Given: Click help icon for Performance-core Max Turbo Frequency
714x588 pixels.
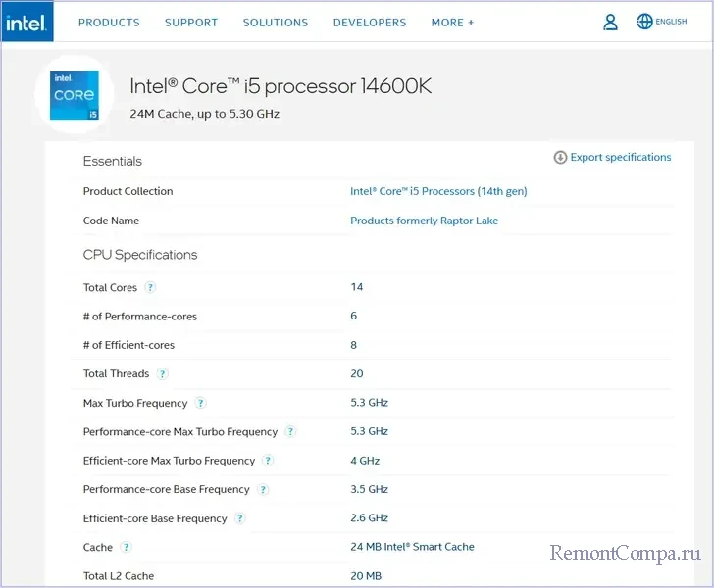Looking at the screenshot, I should (290, 431).
